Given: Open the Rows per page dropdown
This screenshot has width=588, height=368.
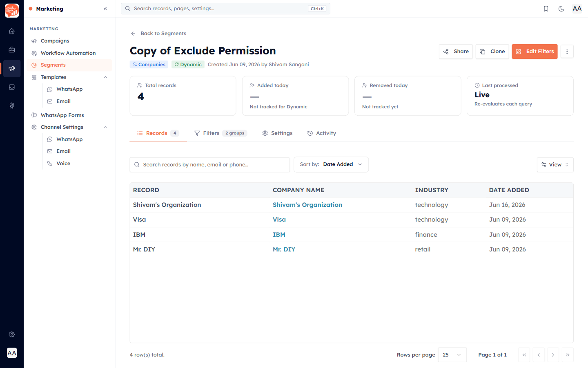Looking at the screenshot, I should click(x=452, y=355).
